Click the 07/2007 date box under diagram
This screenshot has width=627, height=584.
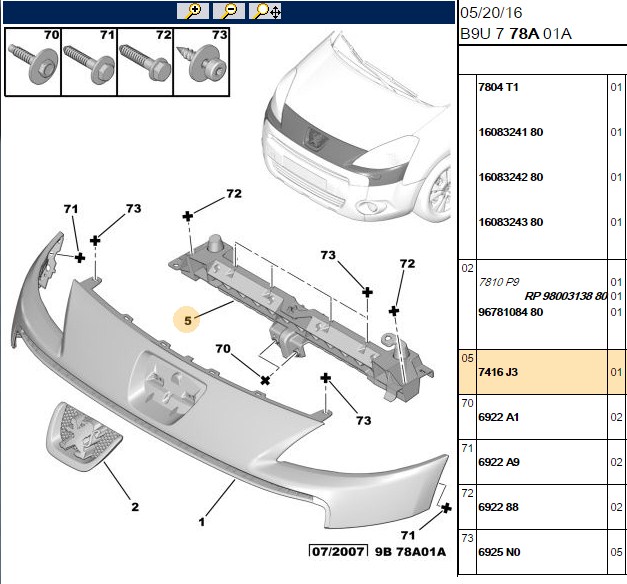pyautogui.click(x=339, y=551)
